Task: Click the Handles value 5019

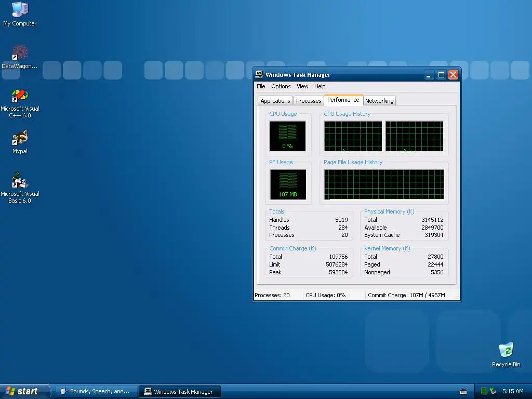Action: tap(341, 220)
